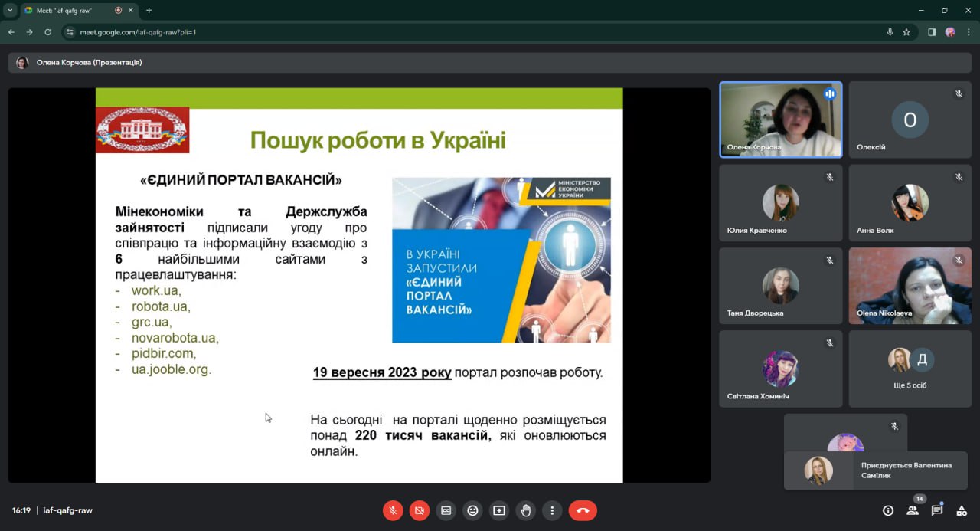Click robota.ua in the slide list
This screenshot has height=531, width=980.
(161, 306)
